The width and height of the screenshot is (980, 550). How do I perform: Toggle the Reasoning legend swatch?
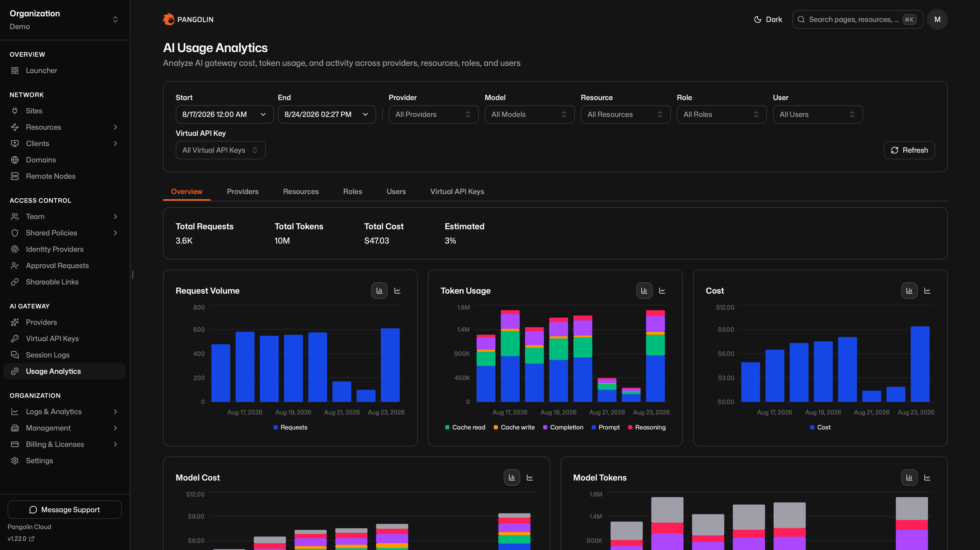(630, 427)
